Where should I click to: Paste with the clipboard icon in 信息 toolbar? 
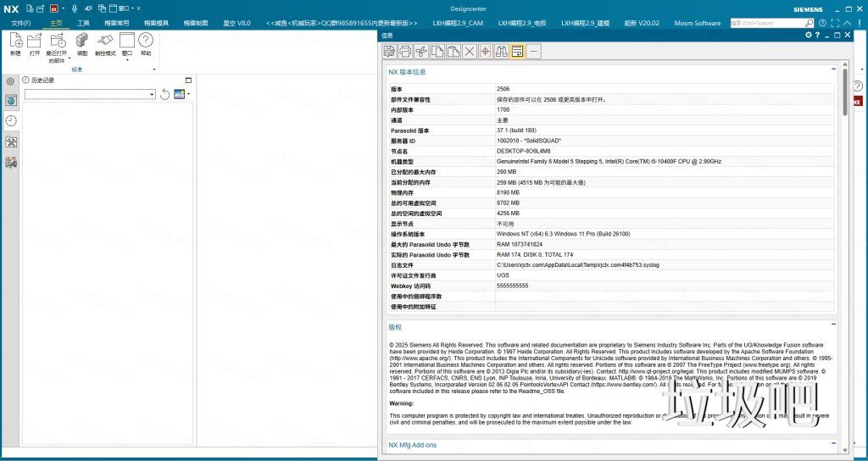tap(453, 52)
